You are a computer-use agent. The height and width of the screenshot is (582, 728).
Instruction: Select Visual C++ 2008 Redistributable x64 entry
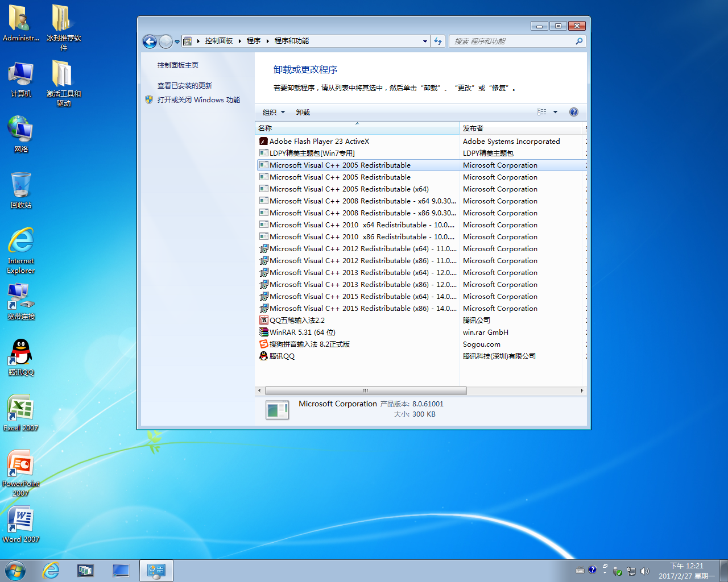click(421, 201)
